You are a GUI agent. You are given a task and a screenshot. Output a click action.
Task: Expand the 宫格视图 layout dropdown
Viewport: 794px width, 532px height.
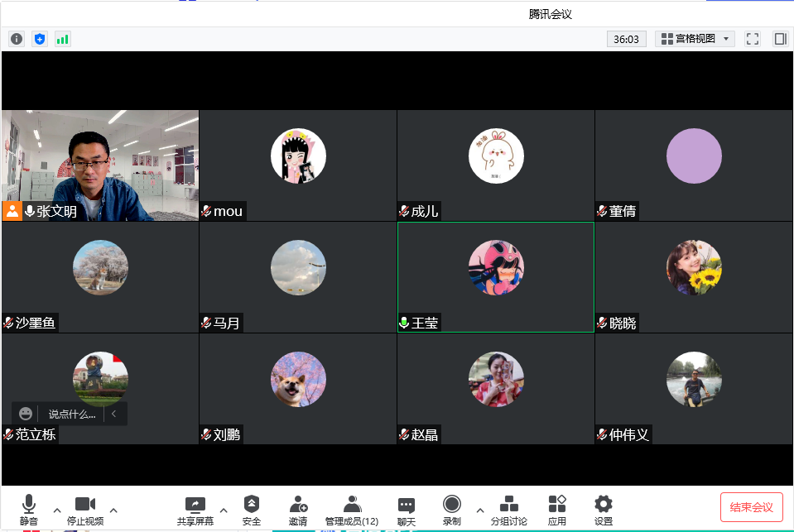coord(695,39)
